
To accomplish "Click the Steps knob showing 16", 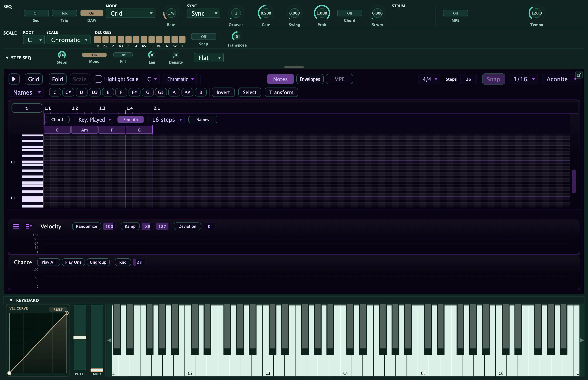I will [x=62, y=55].
